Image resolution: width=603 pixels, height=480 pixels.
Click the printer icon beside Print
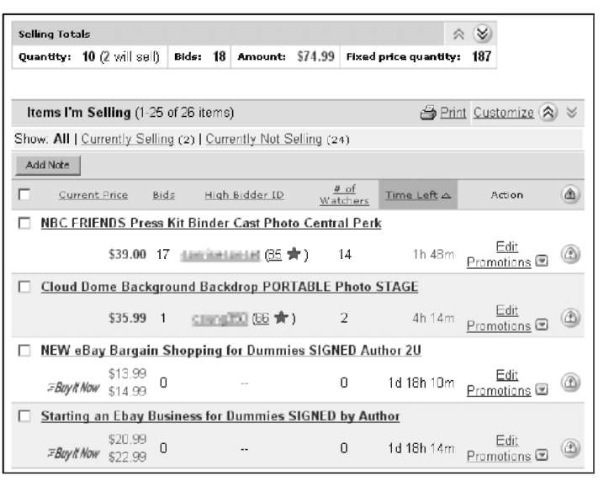(x=428, y=113)
